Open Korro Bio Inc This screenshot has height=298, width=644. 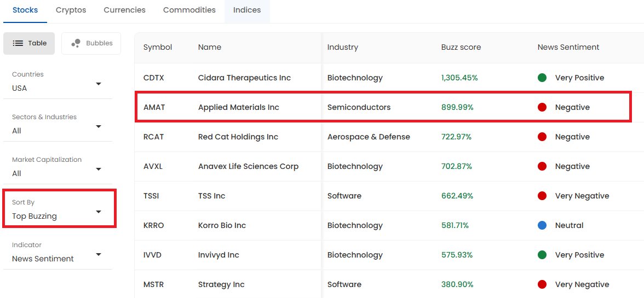(x=222, y=225)
